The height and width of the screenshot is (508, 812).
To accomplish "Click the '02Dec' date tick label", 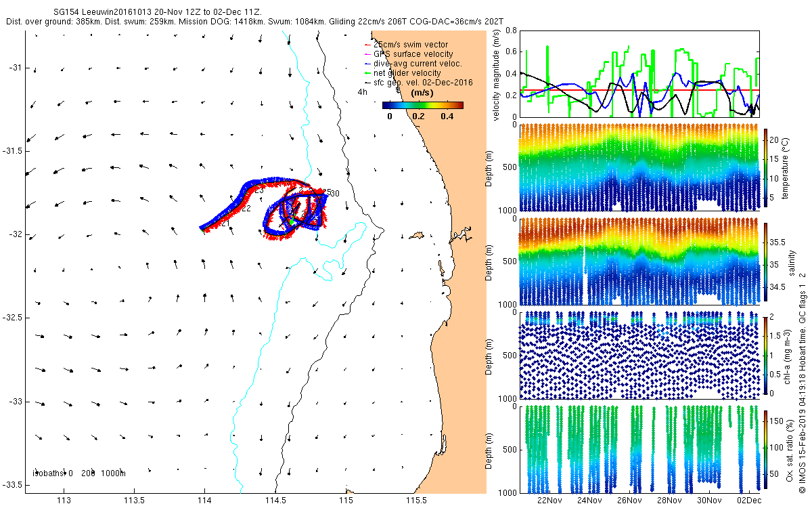I will pos(749,501).
